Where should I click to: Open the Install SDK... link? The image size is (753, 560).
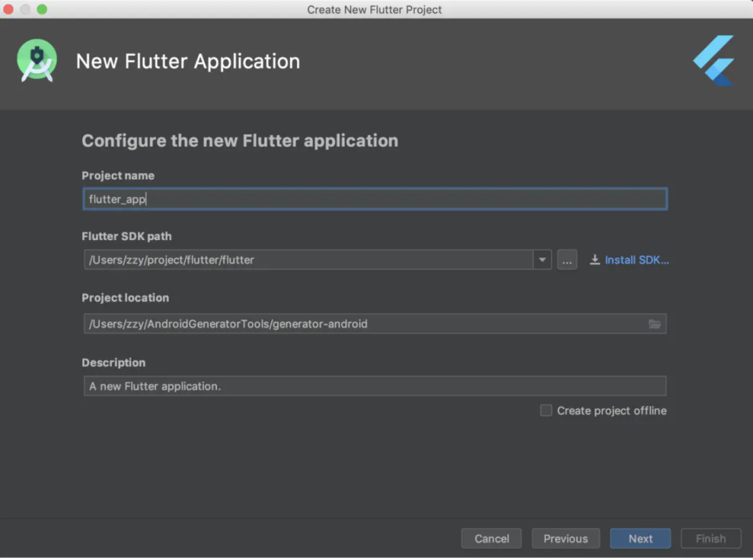(637, 260)
